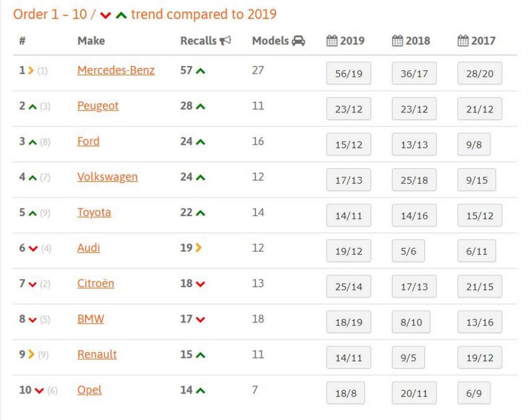Open the Peugeot make link

point(98,106)
